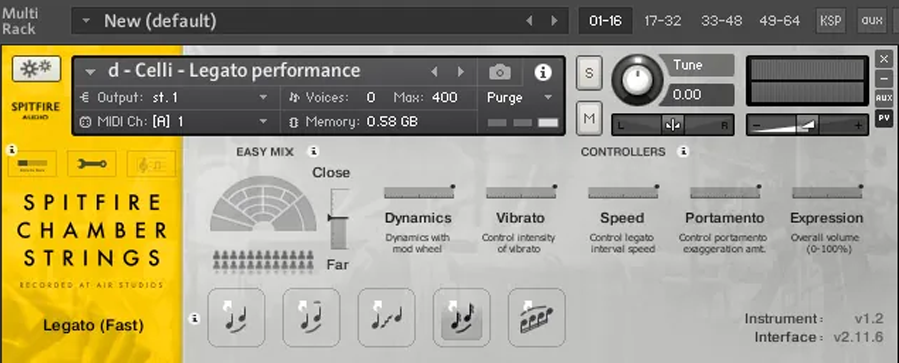Adjust the Expression slider

tap(827, 192)
